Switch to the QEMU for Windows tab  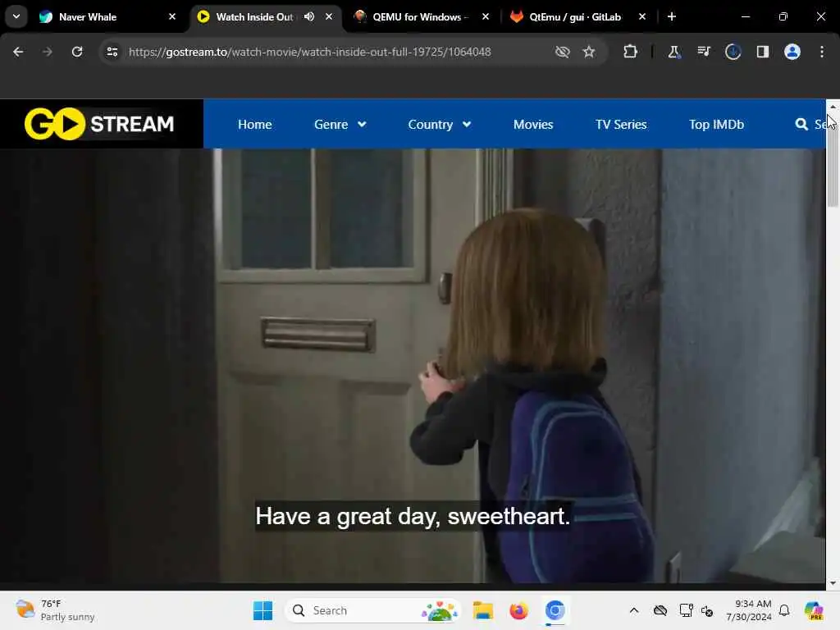[421, 16]
